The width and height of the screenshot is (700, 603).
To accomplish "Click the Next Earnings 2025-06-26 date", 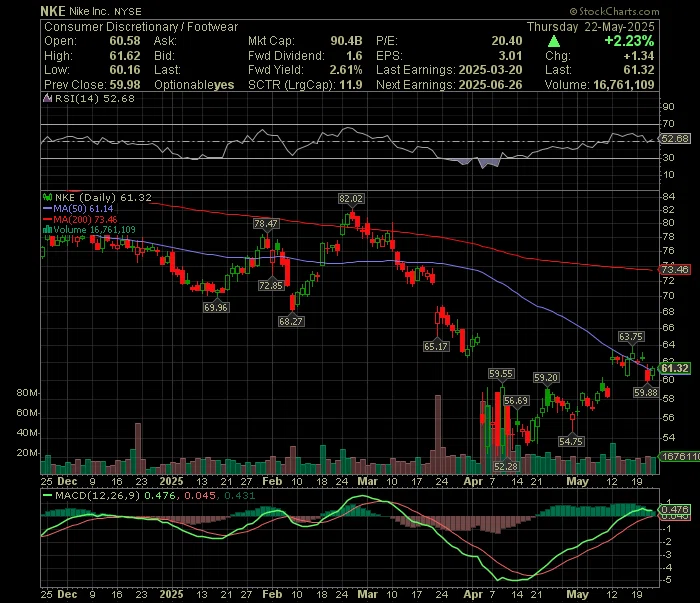I will point(490,85).
